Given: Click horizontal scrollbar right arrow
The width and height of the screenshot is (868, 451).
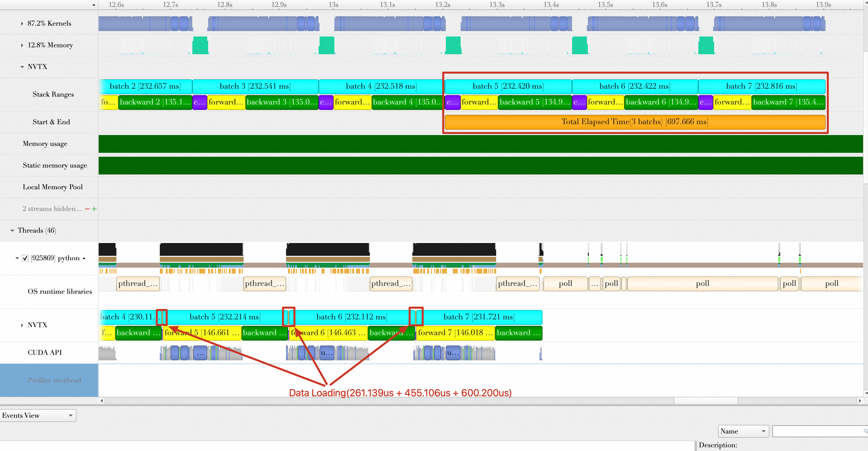Looking at the screenshot, I should click(860, 400).
